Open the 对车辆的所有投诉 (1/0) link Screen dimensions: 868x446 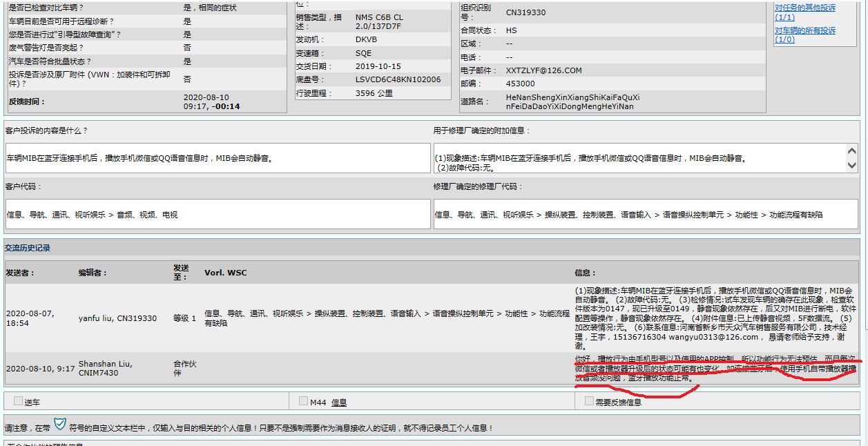[x=804, y=35]
